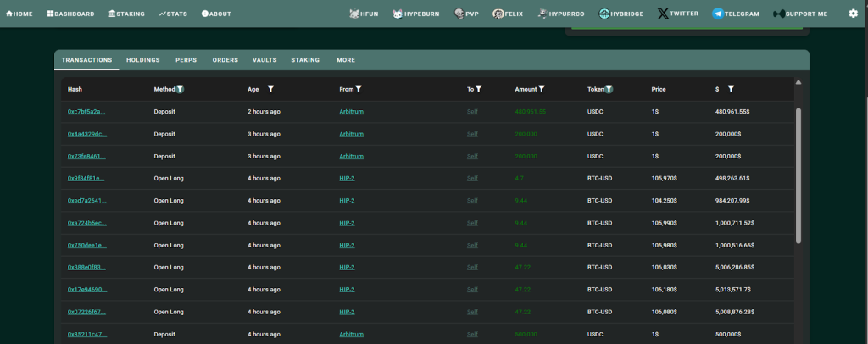The width and height of the screenshot is (868, 344).
Task: Open the Vaults tab
Action: [x=264, y=60]
